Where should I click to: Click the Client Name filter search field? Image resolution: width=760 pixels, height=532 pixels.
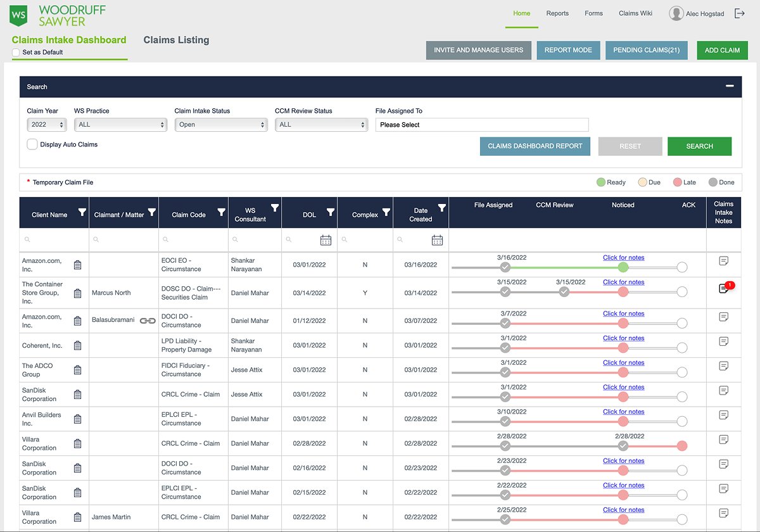point(54,240)
